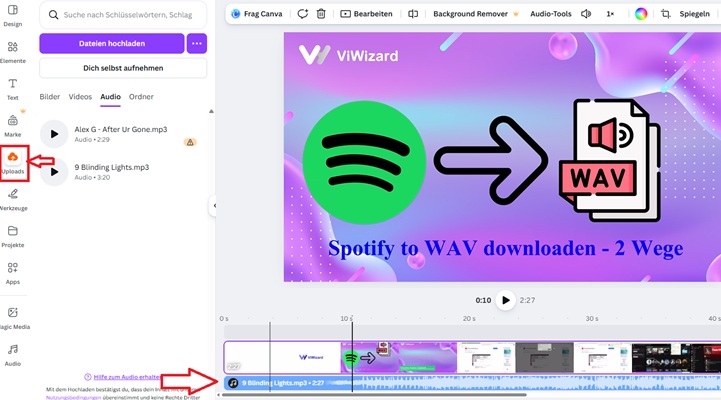Collapse the side panel with the arrow handle

tap(213, 206)
